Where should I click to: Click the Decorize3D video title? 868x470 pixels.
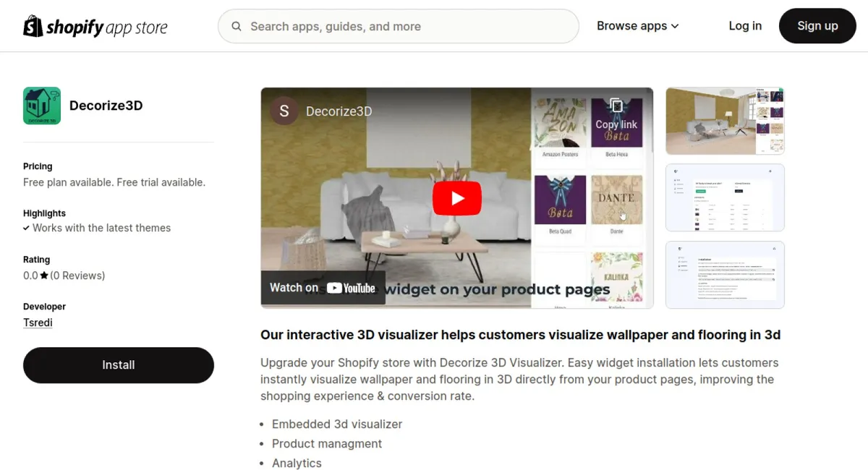339,111
